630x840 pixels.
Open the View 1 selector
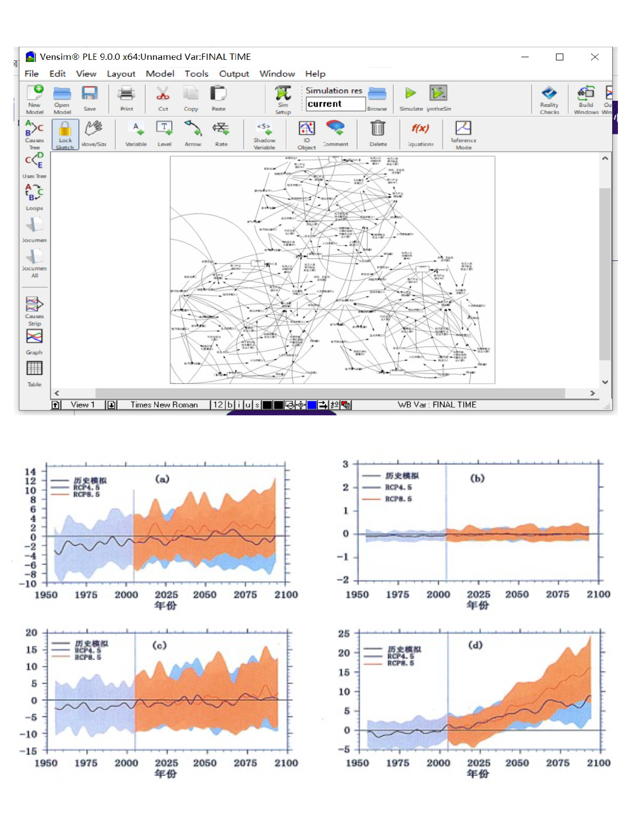click(82, 405)
